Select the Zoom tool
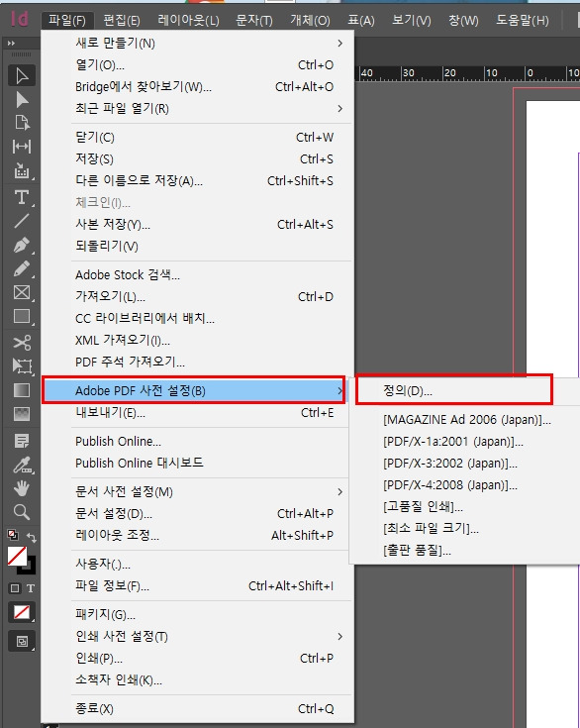Screen dimensions: 580x728 (x=22, y=512)
